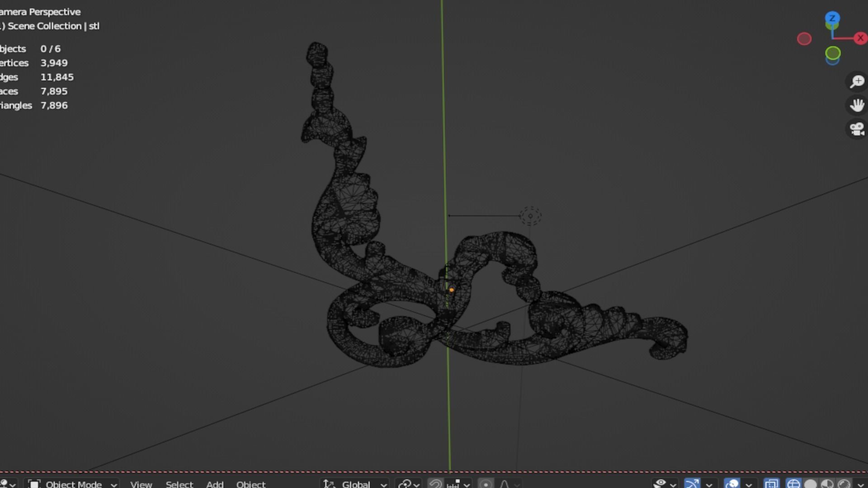
Task: Toggle snapping magnet button
Action: coord(435,484)
